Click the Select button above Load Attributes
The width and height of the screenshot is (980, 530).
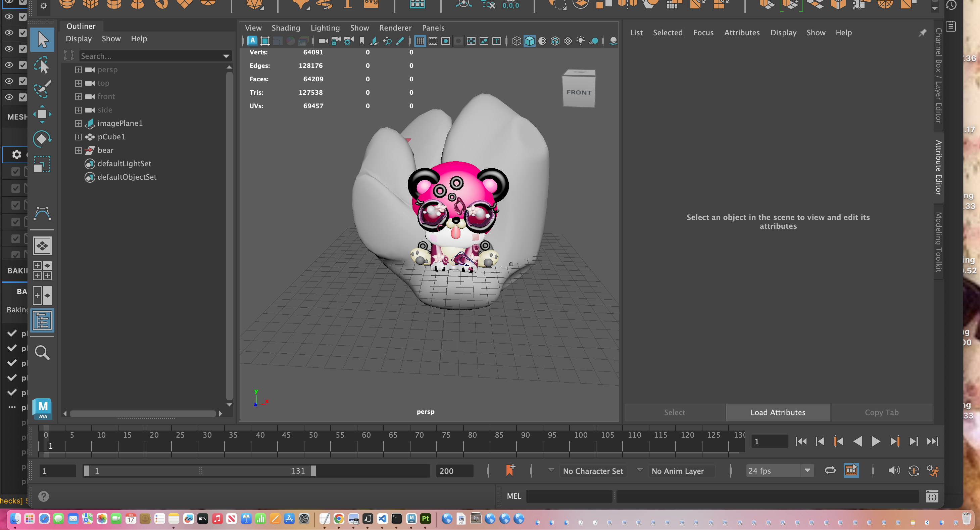[x=674, y=412]
